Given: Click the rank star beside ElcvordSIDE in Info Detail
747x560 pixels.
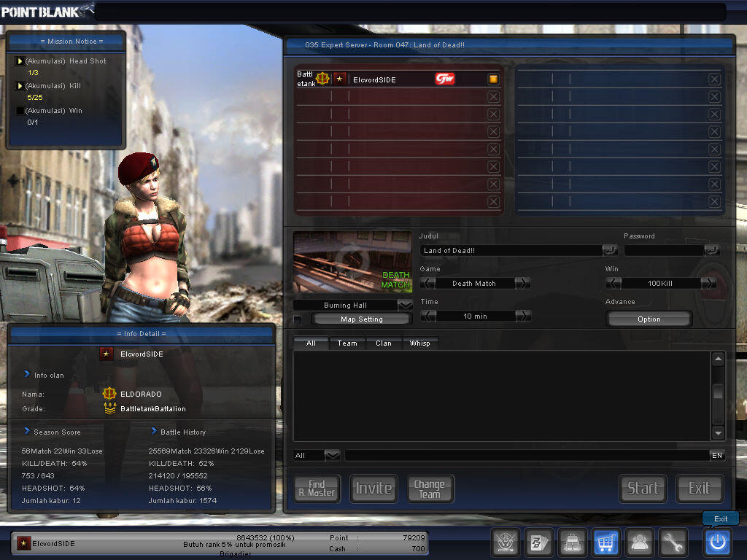Looking at the screenshot, I should (x=107, y=354).
